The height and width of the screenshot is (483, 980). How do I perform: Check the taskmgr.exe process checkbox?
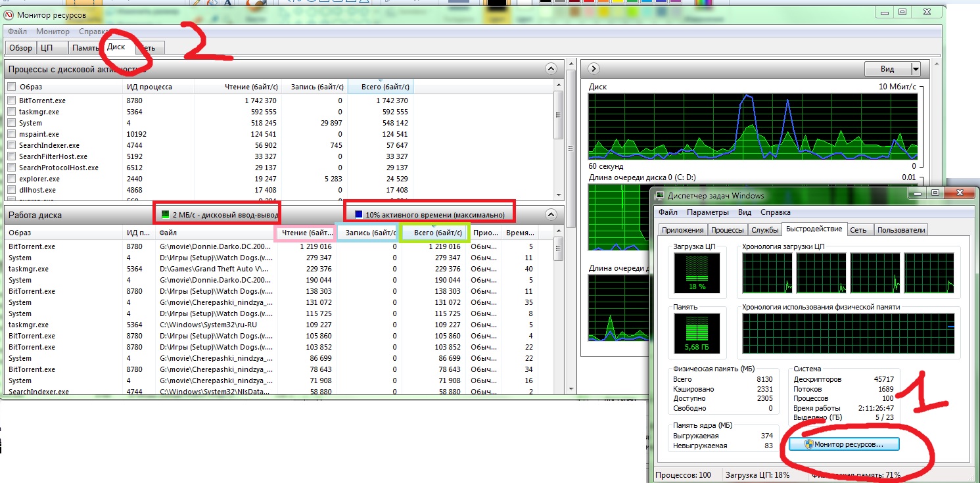[x=11, y=112]
